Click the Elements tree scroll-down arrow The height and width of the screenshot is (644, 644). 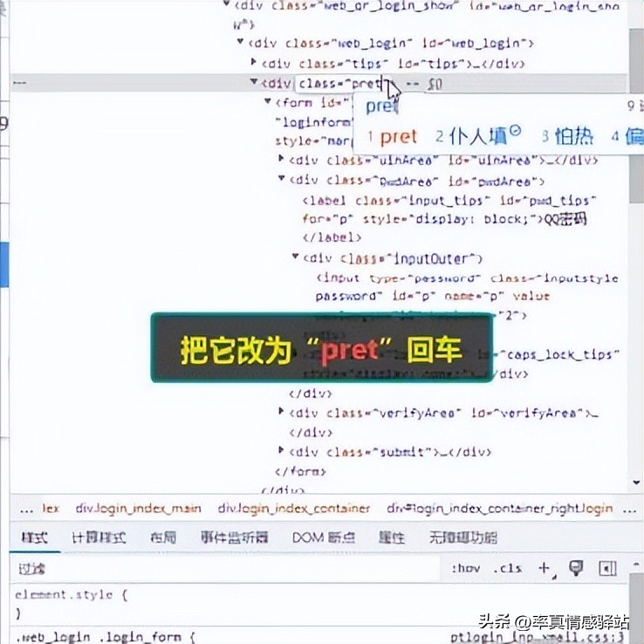point(637,483)
